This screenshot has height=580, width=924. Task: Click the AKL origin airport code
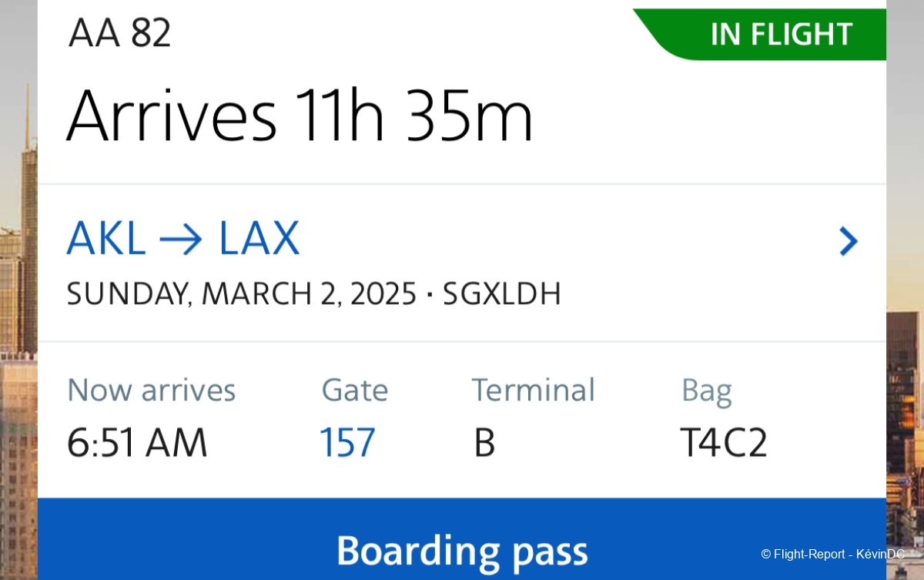point(106,239)
